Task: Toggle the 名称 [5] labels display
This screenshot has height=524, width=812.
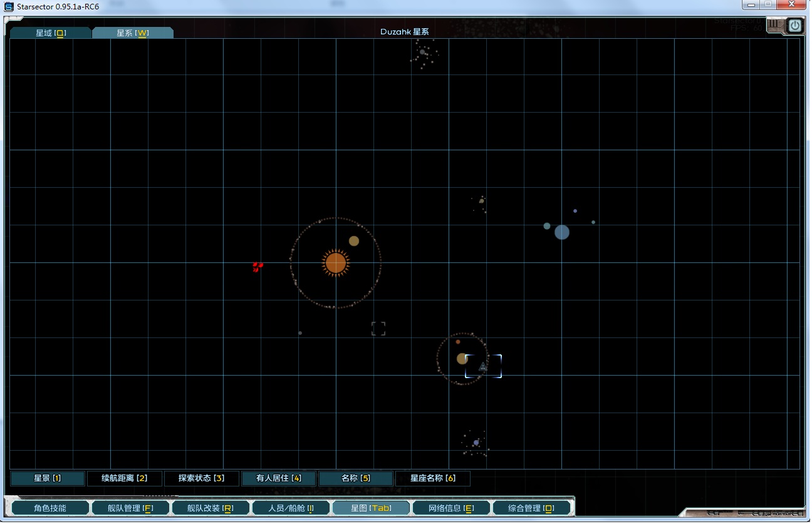Action: [x=356, y=478]
